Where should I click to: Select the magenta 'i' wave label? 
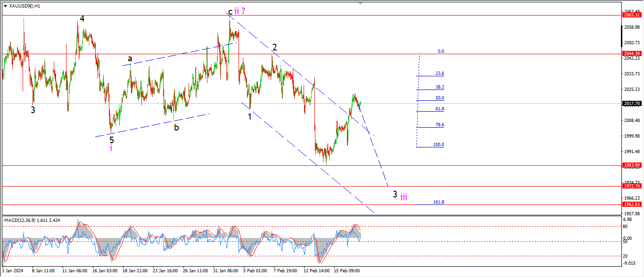click(x=111, y=148)
